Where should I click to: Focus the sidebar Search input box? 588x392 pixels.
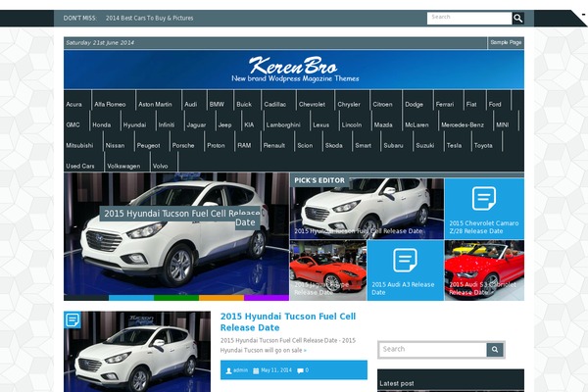click(x=433, y=350)
